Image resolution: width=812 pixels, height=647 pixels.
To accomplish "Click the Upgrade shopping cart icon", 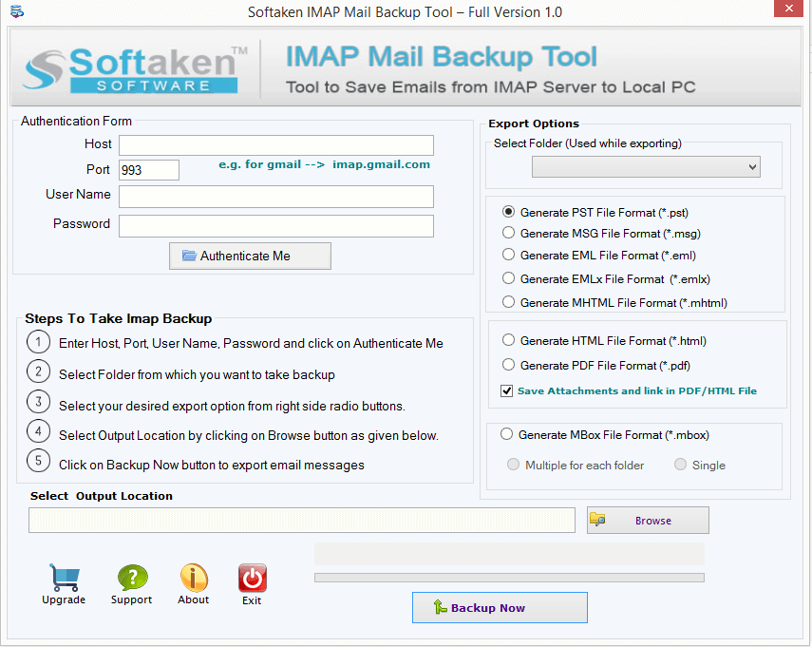I will (64, 574).
